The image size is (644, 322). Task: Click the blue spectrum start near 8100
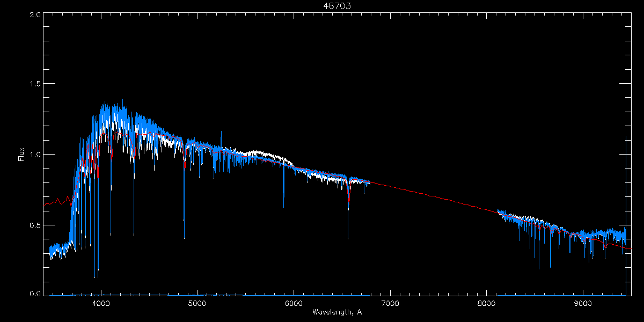point(500,213)
